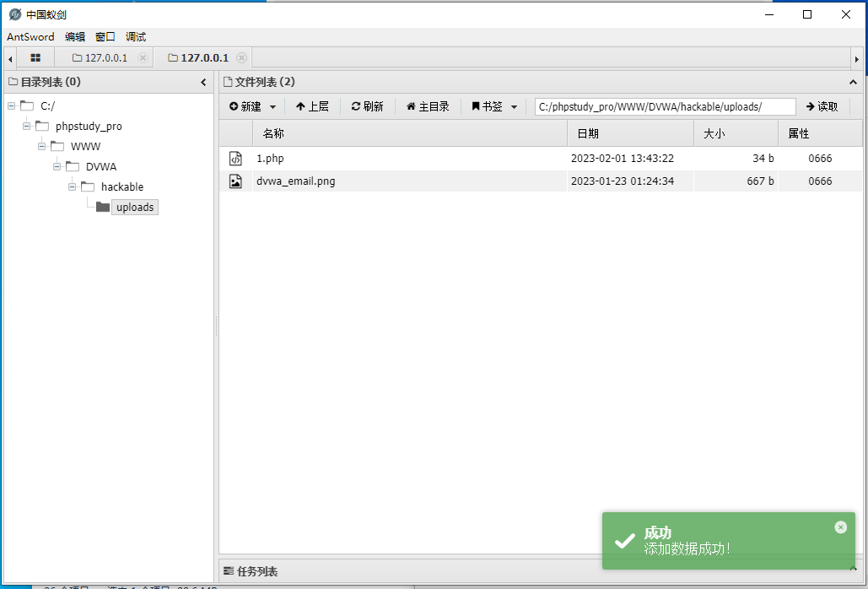The height and width of the screenshot is (589, 868).
Task: Collapse the 文件列表 panel with the up chevron
Action: point(853,82)
